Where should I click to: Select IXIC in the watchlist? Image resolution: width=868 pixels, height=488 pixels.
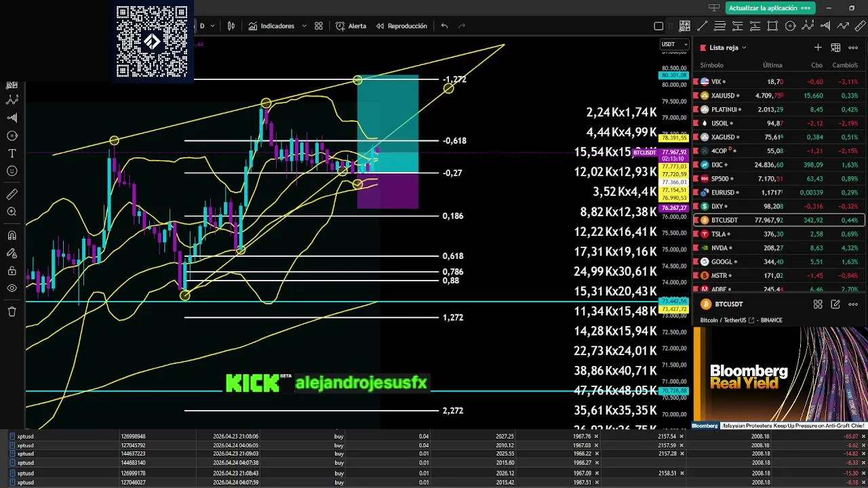[779, 165]
